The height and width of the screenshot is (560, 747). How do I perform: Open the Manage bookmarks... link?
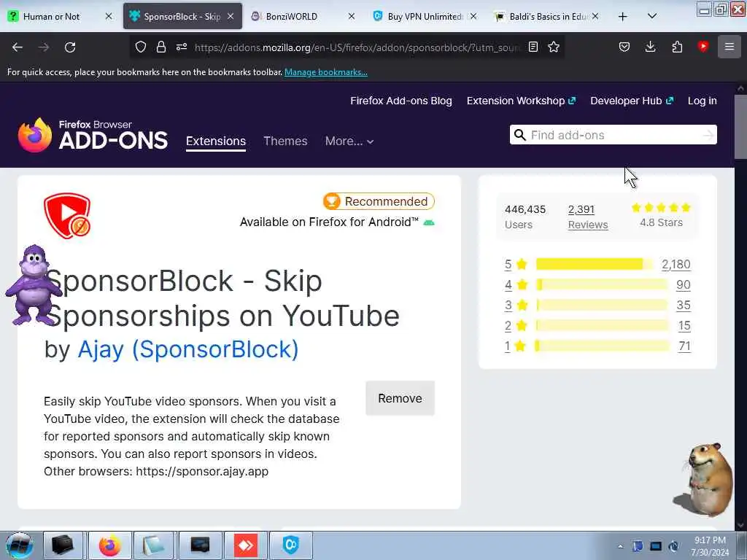(326, 72)
